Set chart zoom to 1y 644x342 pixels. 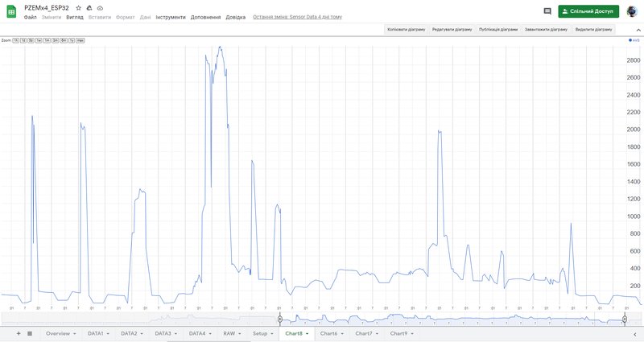[x=72, y=41]
